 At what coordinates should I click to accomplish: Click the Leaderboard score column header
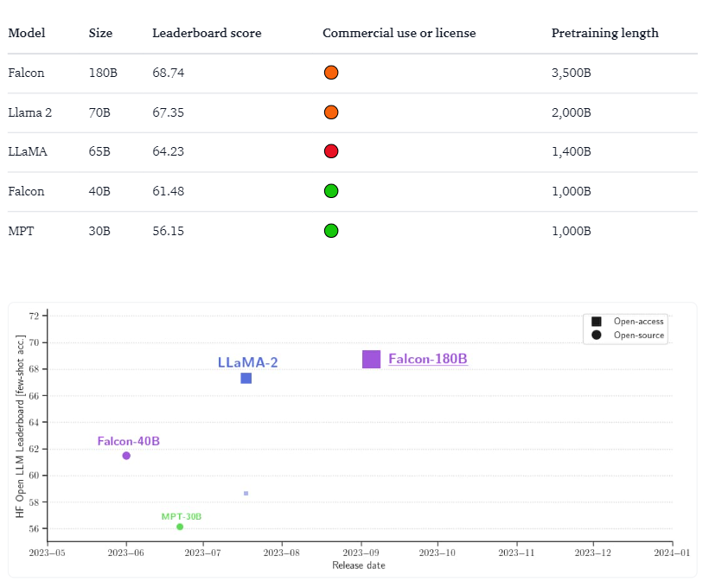(x=207, y=33)
